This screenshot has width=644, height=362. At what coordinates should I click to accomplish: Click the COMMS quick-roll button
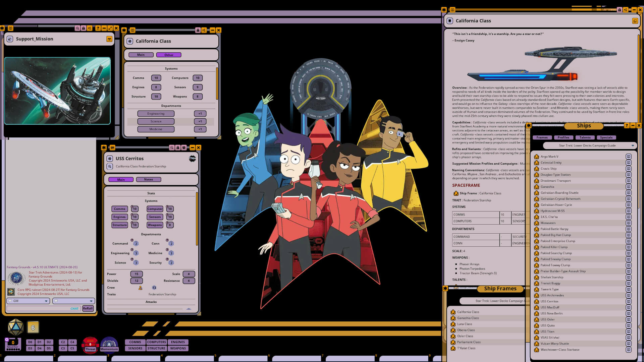point(135,342)
